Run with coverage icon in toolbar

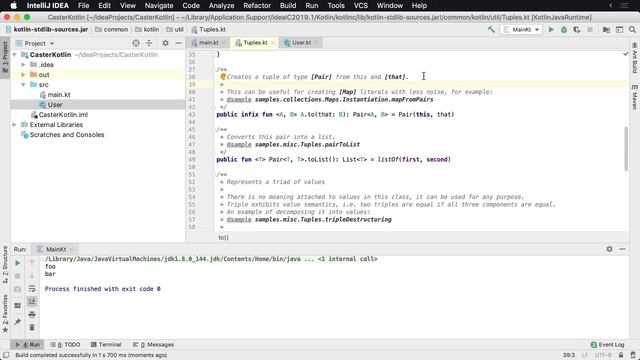point(577,29)
